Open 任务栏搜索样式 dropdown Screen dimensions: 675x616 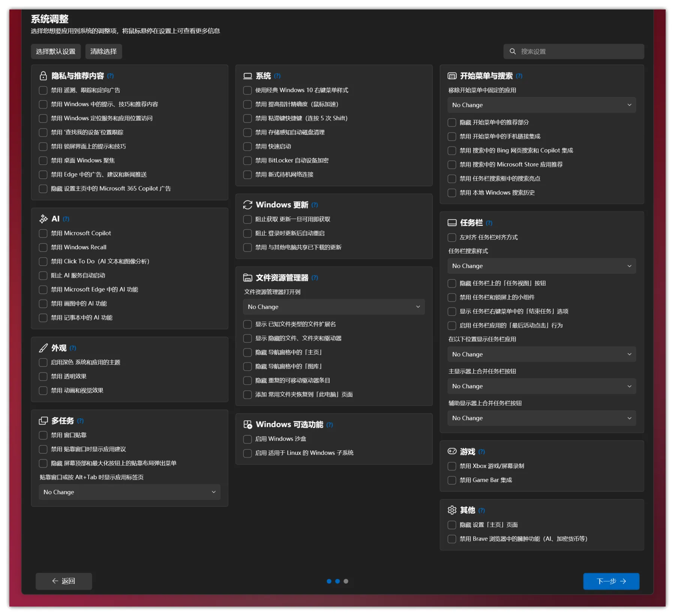541,266
